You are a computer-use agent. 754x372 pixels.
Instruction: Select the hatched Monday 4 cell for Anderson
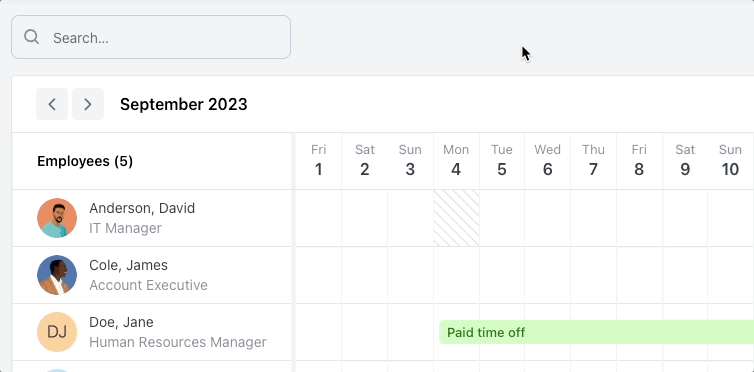[456, 218]
